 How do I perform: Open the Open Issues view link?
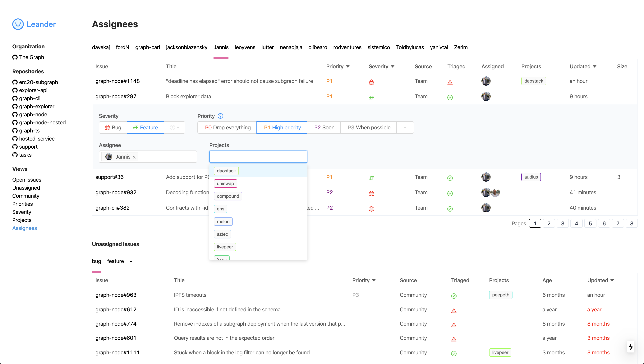tap(27, 180)
